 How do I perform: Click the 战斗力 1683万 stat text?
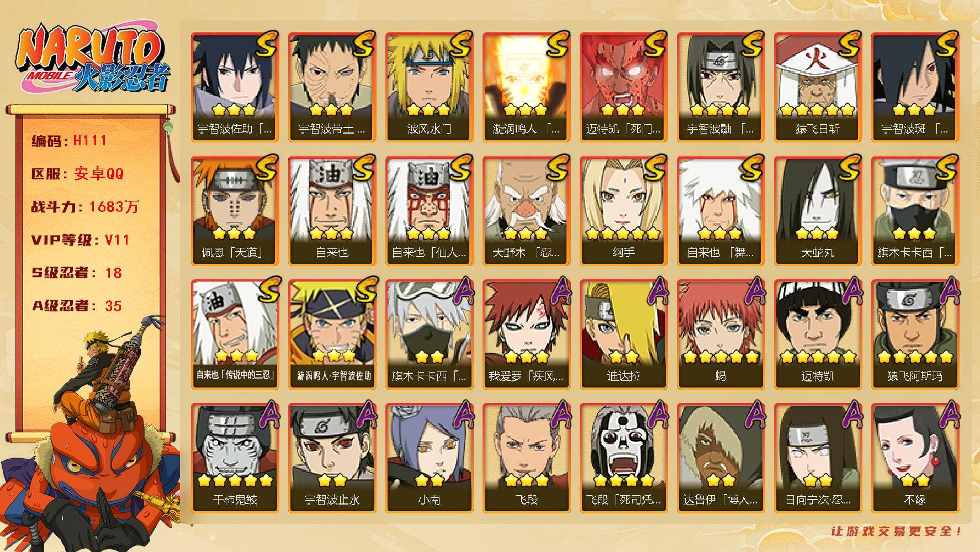coord(85,207)
